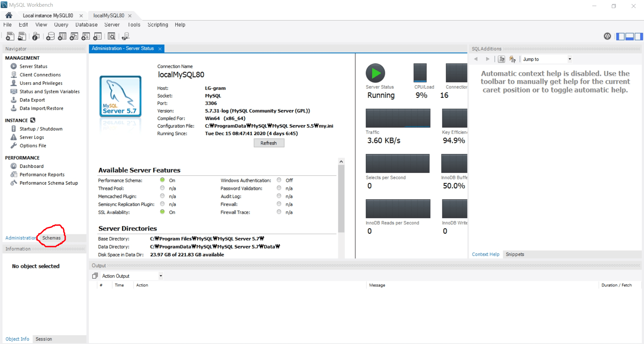Switch to Local instance MySQL80 tab
Viewport: 644px width, 344px height.
click(48, 15)
